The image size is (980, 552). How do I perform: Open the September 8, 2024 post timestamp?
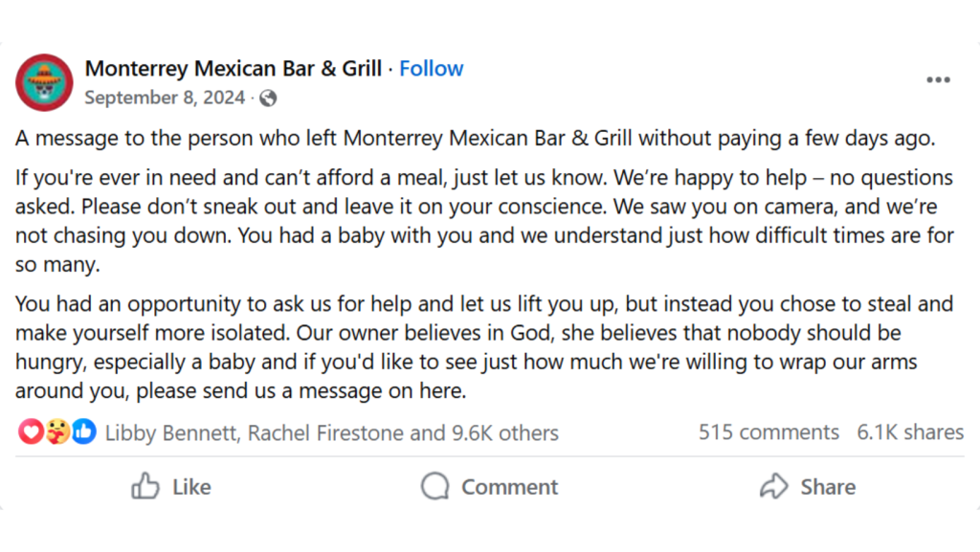164,98
